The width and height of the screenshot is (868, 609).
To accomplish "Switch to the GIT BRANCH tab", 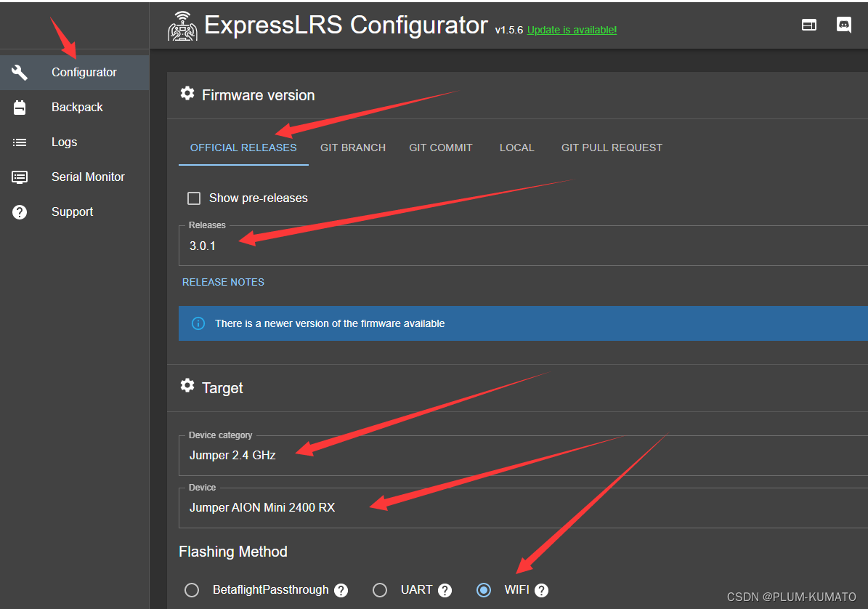I will (353, 148).
